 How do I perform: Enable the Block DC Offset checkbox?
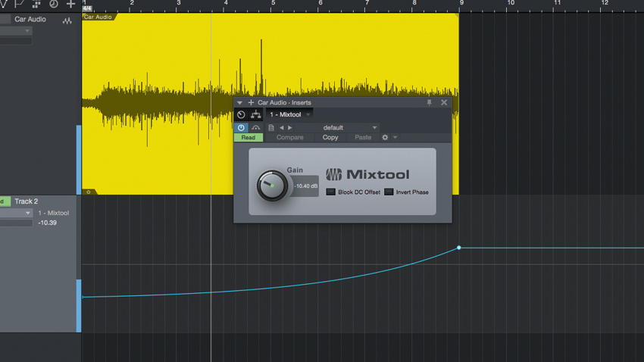330,192
